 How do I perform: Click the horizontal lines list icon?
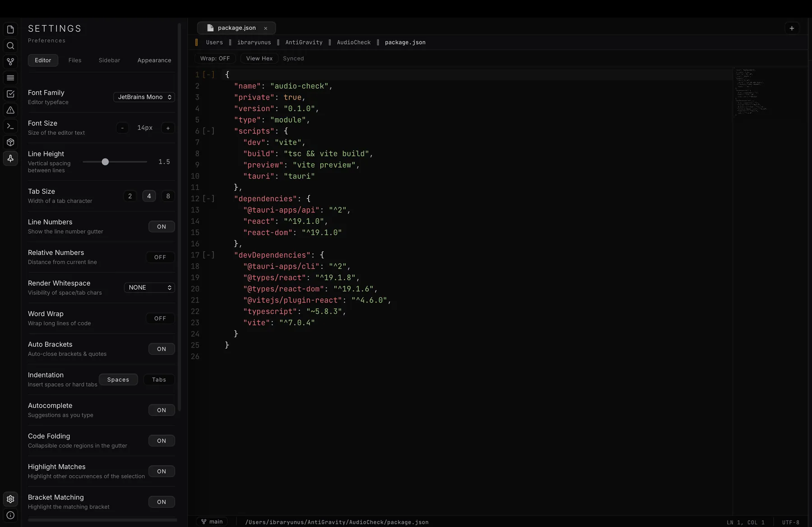click(x=10, y=78)
